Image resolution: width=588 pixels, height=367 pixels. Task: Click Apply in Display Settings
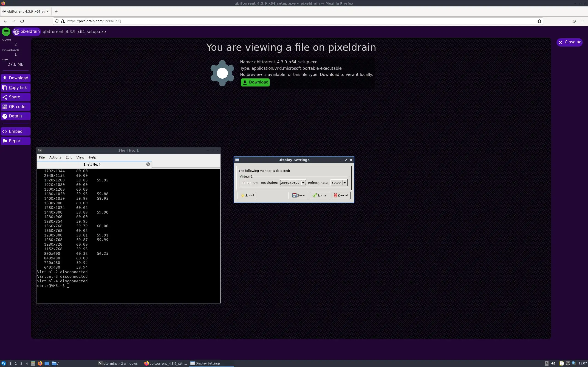tap(319, 195)
